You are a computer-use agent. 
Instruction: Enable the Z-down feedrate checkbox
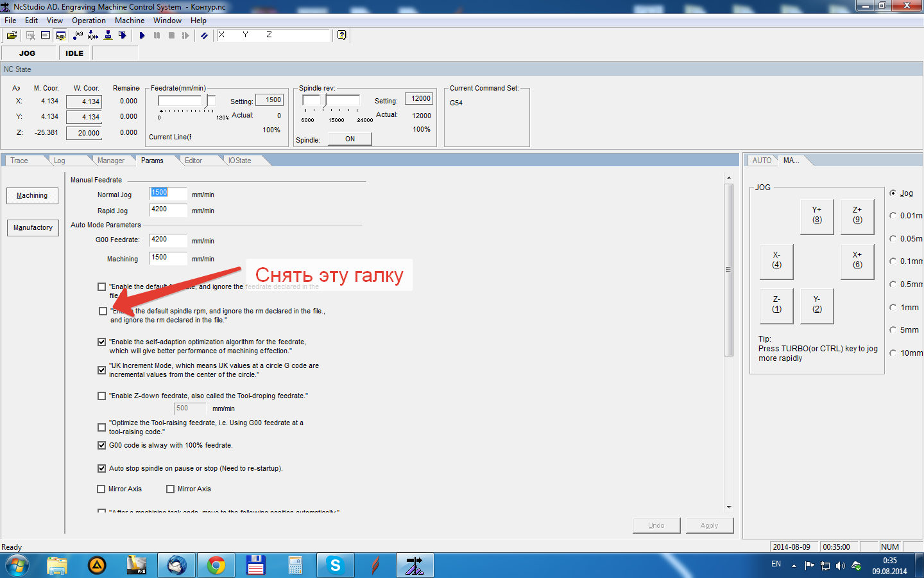(101, 396)
